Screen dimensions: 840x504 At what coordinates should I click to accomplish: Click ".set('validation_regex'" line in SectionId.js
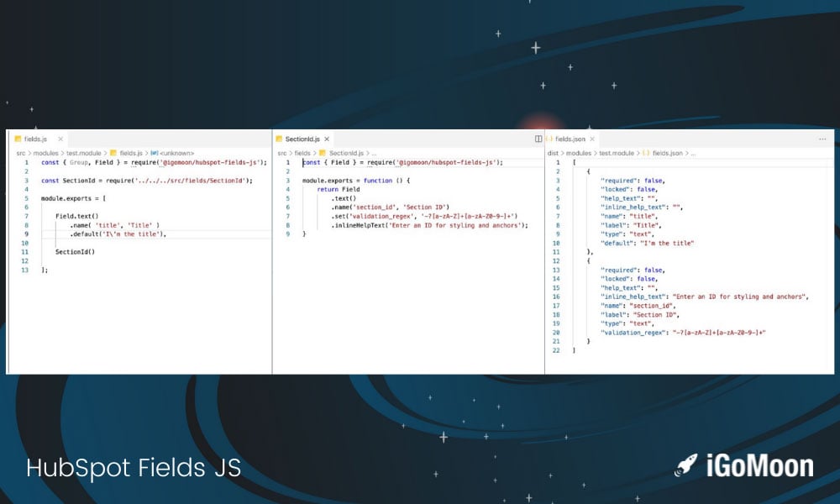coord(424,217)
